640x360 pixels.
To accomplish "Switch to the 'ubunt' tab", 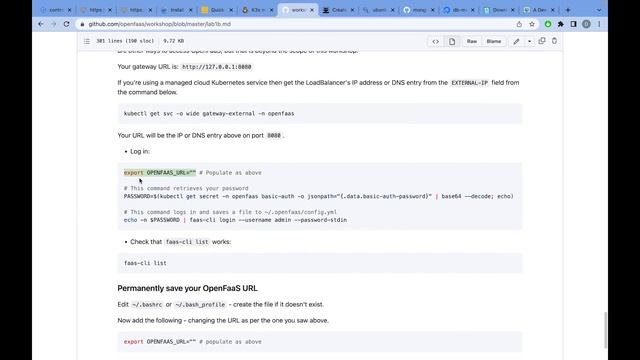I will tap(378, 10).
